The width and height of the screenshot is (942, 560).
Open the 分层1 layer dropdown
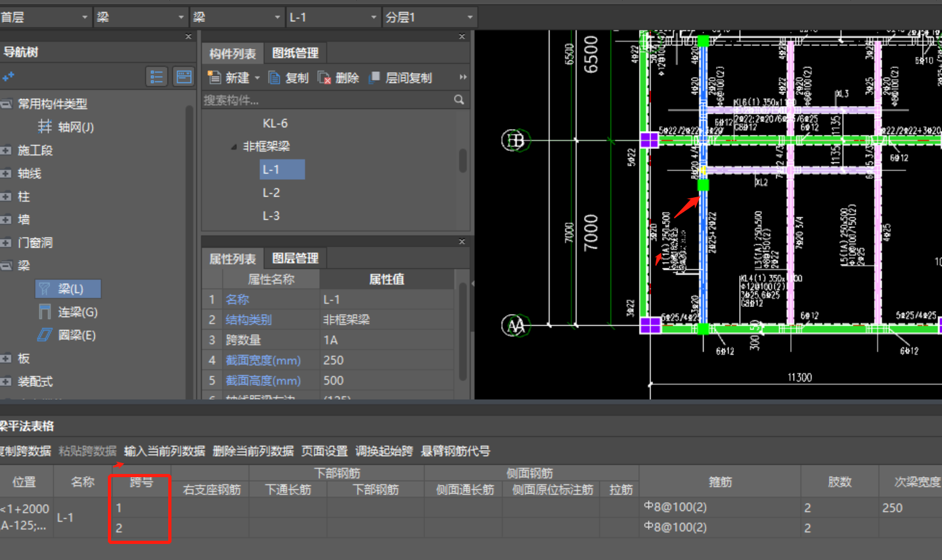430,17
